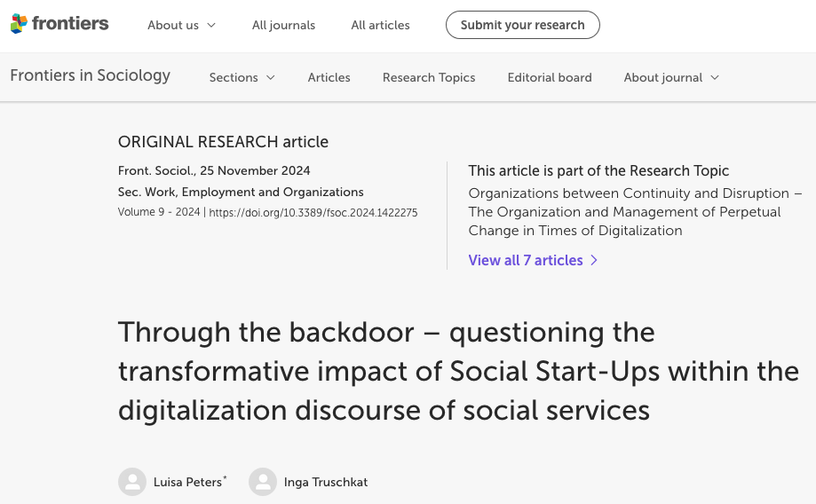Expand the About journal dropdown

[671, 77]
